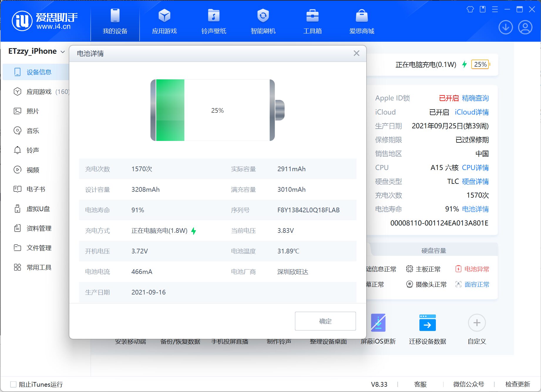Viewport: 541px width, 392px height.
Task: Click the 面容正常 face icon
Action: click(x=458, y=284)
